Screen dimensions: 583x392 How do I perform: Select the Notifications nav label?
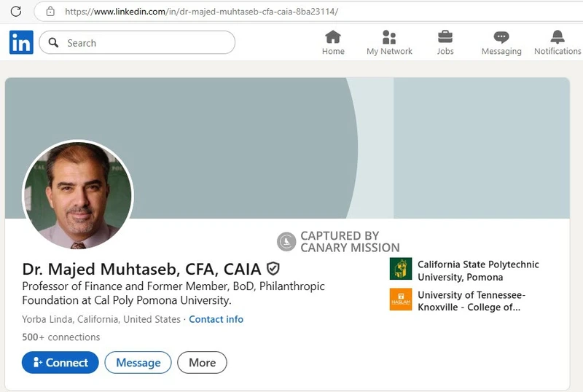(557, 51)
